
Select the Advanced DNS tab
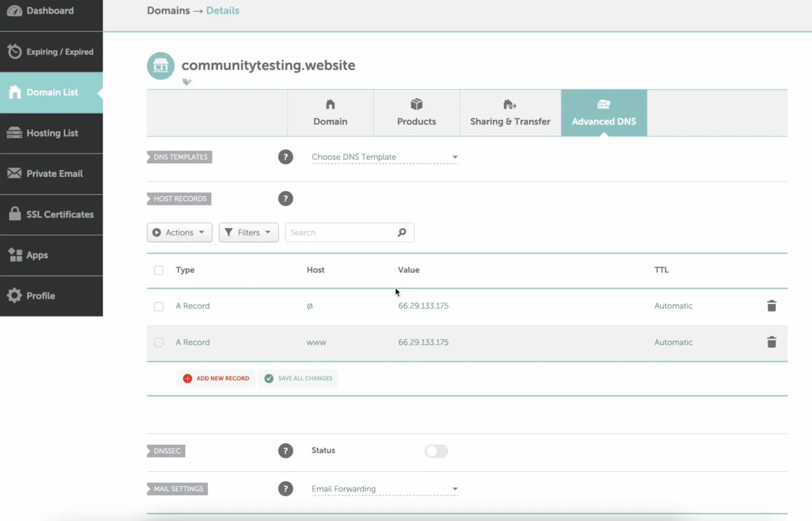604,113
